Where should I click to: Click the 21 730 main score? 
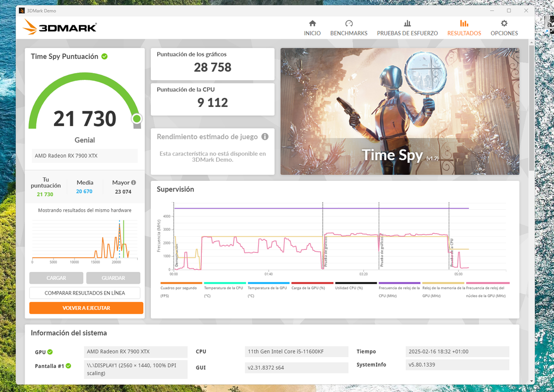pyautogui.click(x=85, y=119)
